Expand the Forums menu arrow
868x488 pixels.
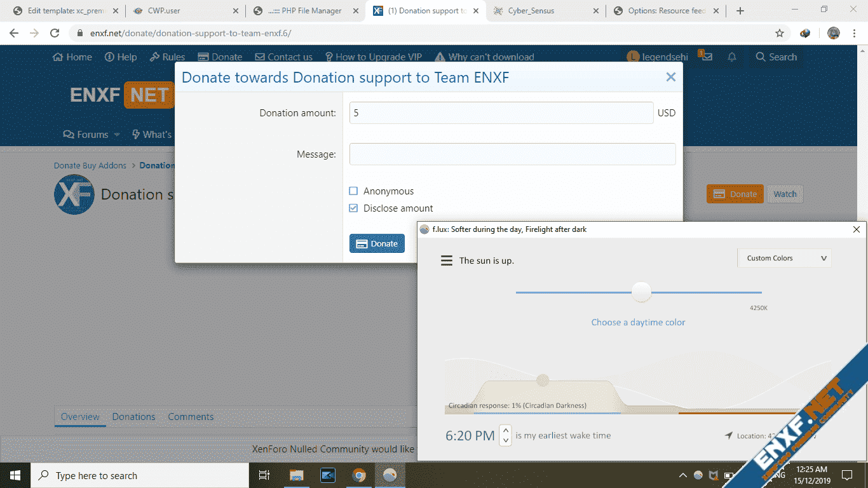pyautogui.click(x=116, y=135)
